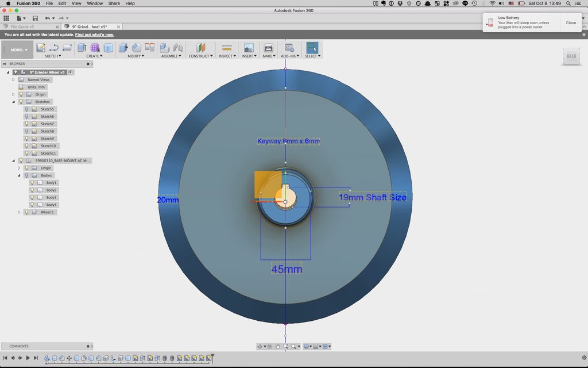The image size is (588, 368).
Task: Open the MODEL workspace dropdown
Action: tap(17, 50)
